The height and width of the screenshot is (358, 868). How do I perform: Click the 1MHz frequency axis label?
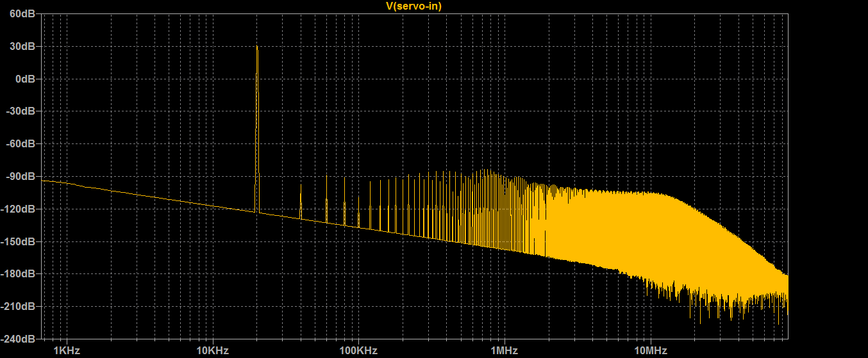point(505,351)
